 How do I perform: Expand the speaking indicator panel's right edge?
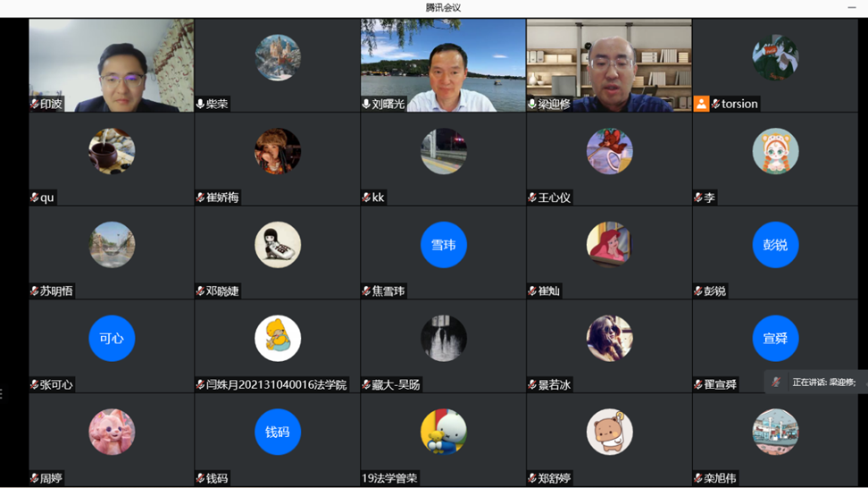(x=864, y=382)
